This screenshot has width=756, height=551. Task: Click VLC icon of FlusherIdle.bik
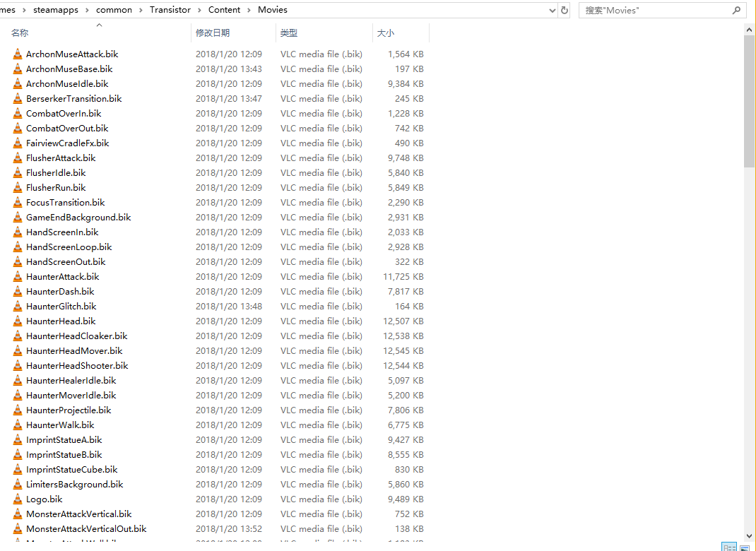tap(18, 172)
